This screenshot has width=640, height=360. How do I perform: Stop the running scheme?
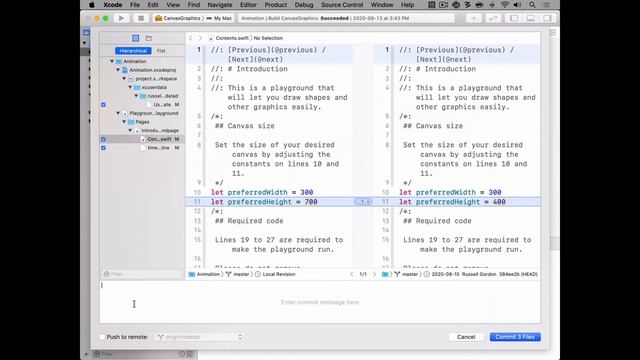pos(141,18)
